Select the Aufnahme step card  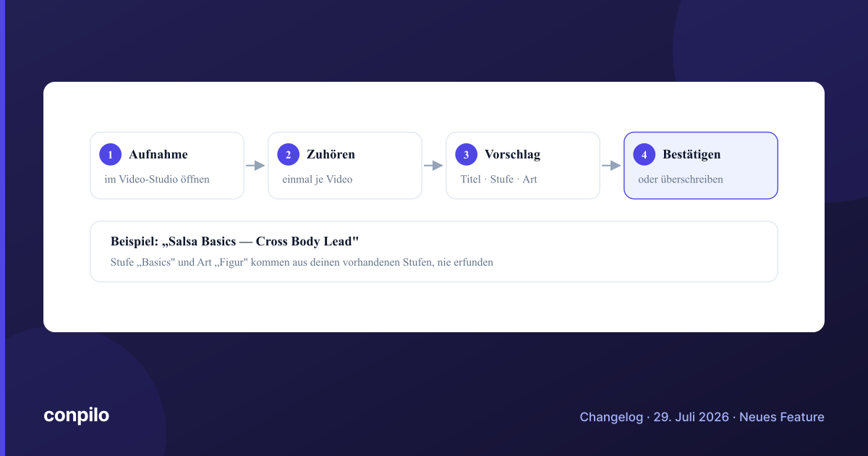pyautogui.click(x=167, y=165)
